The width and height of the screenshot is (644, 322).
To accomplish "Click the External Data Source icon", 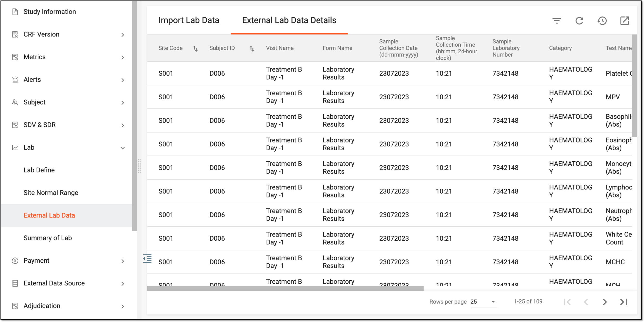I will 15,283.
